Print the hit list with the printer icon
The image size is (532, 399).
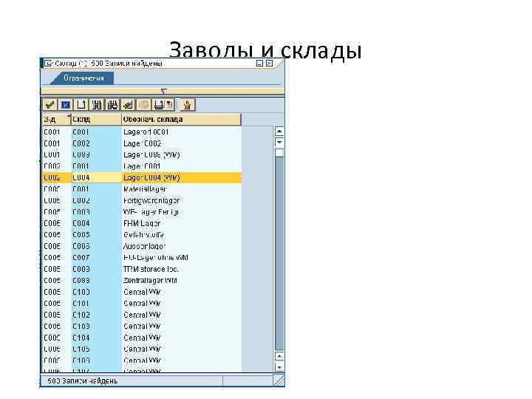(158, 105)
